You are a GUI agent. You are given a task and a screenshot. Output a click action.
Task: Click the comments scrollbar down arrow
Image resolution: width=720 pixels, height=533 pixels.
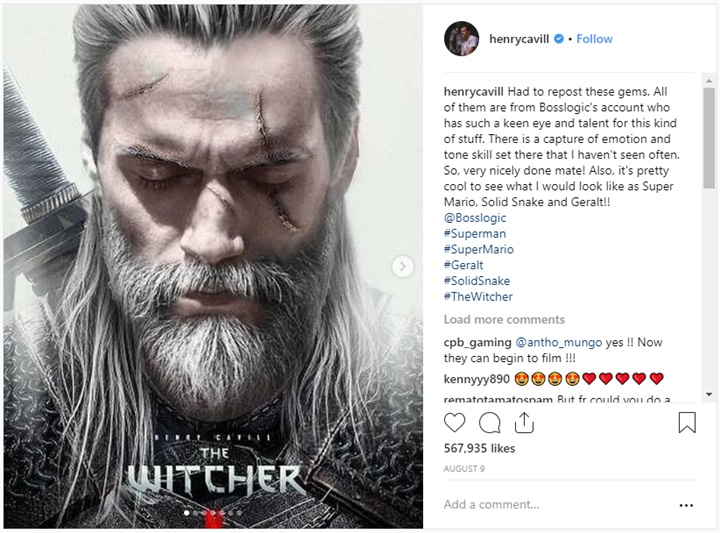(x=708, y=394)
